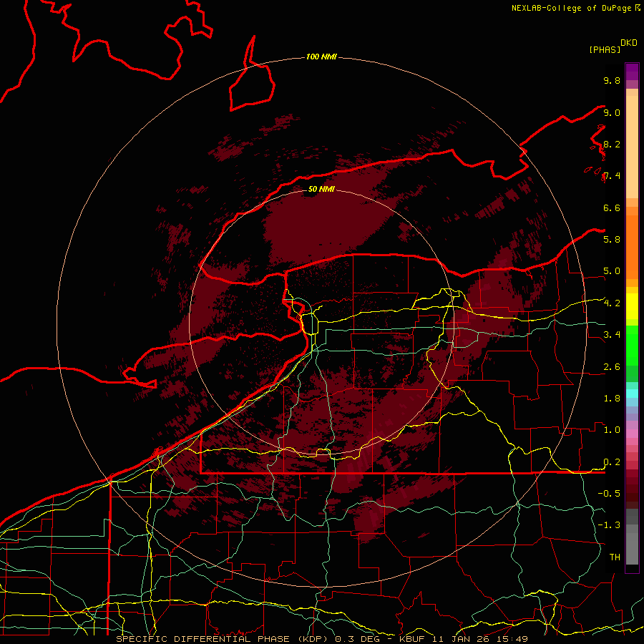Pick the peach segment of the color bar
This screenshot has height=644, width=644.
click(632, 147)
